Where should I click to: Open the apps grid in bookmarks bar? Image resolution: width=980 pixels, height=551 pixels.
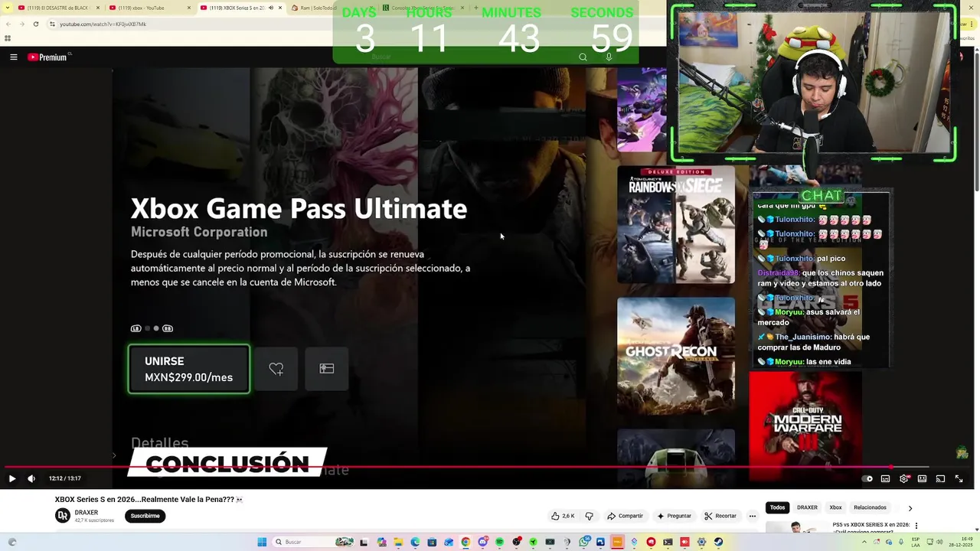pos(8,38)
